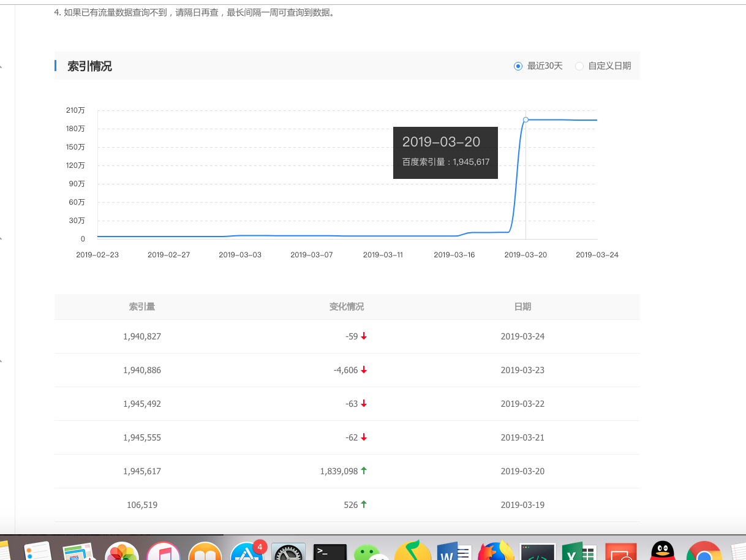Click the 日期 column header

click(x=522, y=307)
